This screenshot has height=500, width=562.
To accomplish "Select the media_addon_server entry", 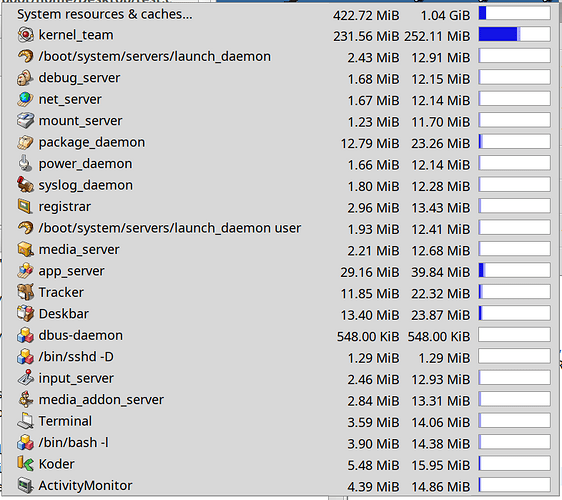I will click(x=280, y=400).
